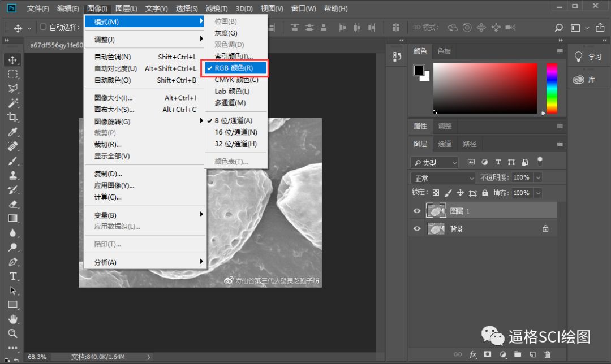The width and height of the screenshot is (611, 364).
Task: Select the Horizontal Type tool
Action: coord(12,276)
